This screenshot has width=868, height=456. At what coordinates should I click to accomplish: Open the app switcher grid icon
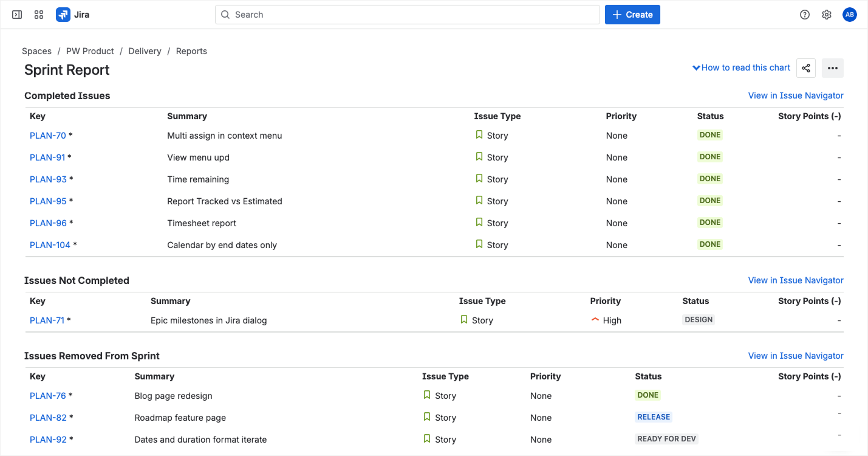(x=39, y=15)
